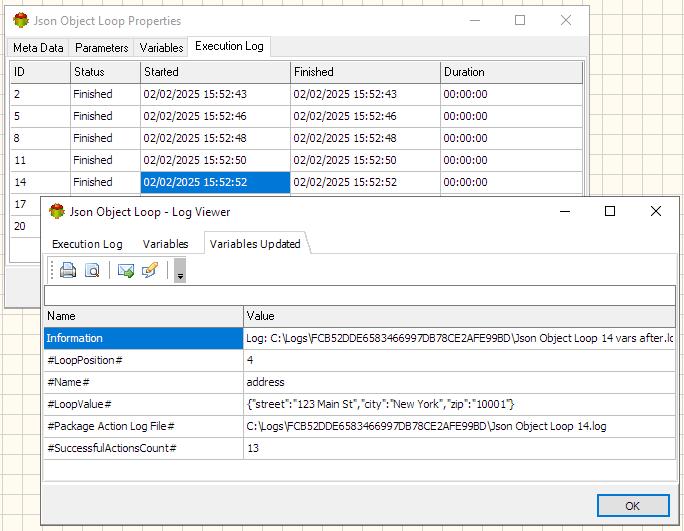Screen dimensions: 684x531
Task: Click OK button in Log Viewer
Action: click(633, 506)
